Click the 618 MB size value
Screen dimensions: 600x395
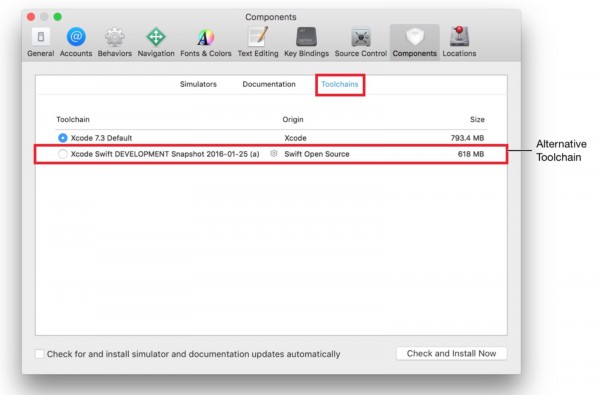pyautogui.click(x=471, y=154)
